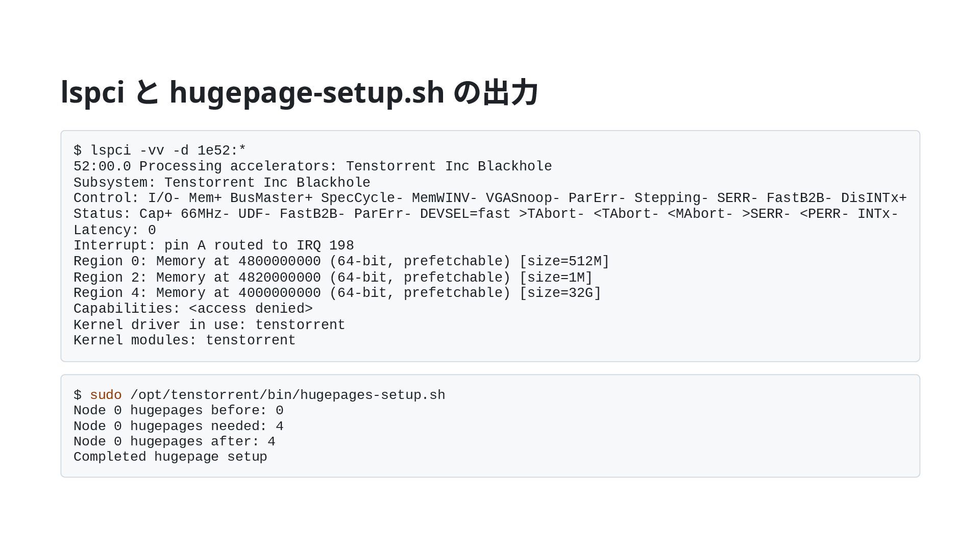Click the highlighted sudo keyword
Viewport: 980px width, 551px height.
pos(106,395)
